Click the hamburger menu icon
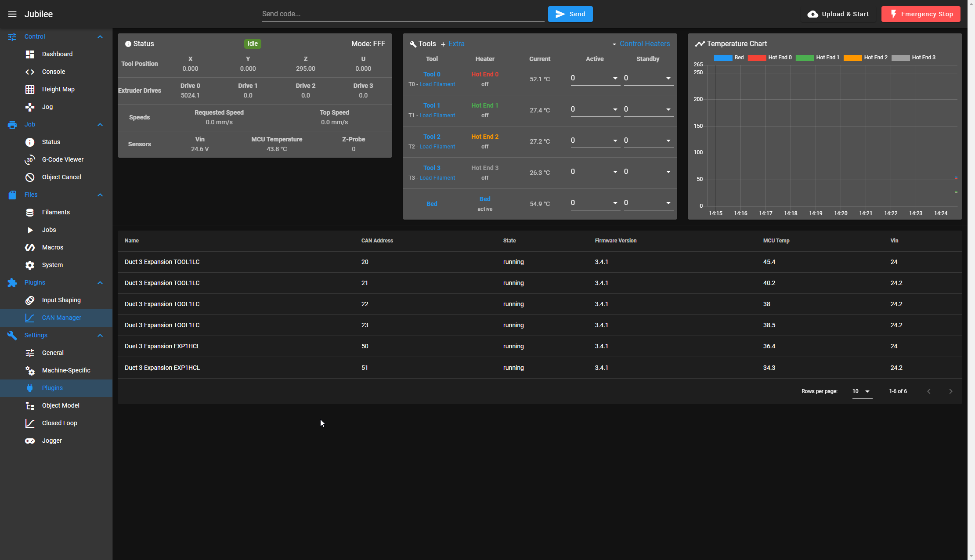This screenshot has width=975, height=560. (x=12, y=14)
